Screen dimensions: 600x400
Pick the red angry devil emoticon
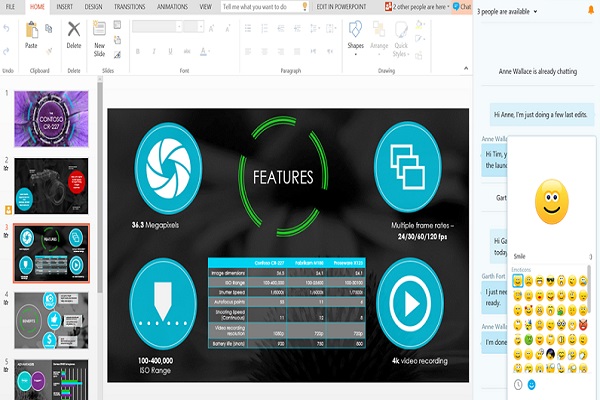[x=583, y=325]
